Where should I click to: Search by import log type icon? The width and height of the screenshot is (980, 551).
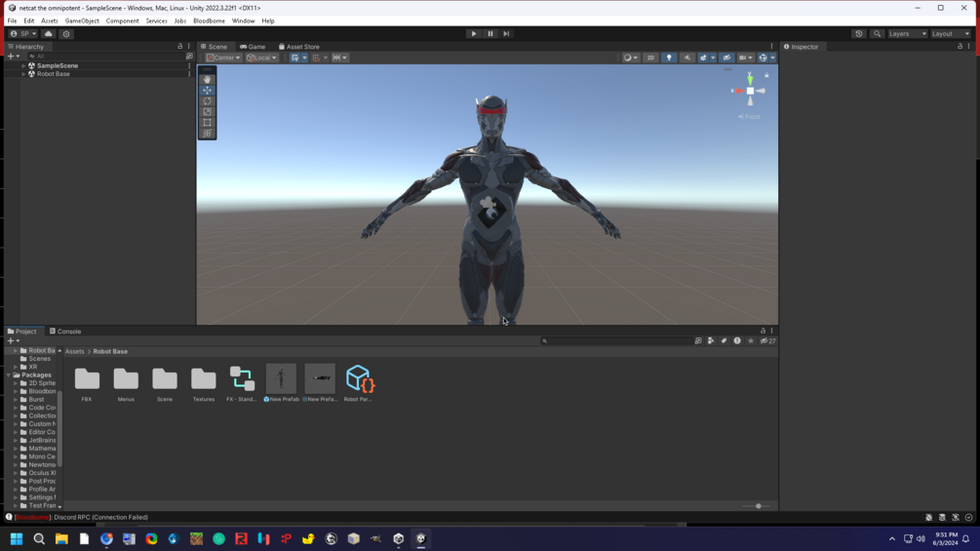click(737, 341)
